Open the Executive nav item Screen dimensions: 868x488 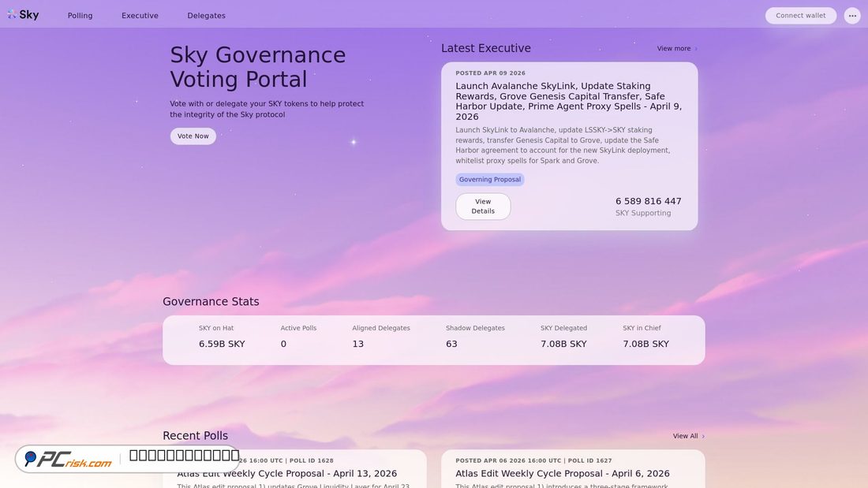pyautogui.click(x=140, y=16)
